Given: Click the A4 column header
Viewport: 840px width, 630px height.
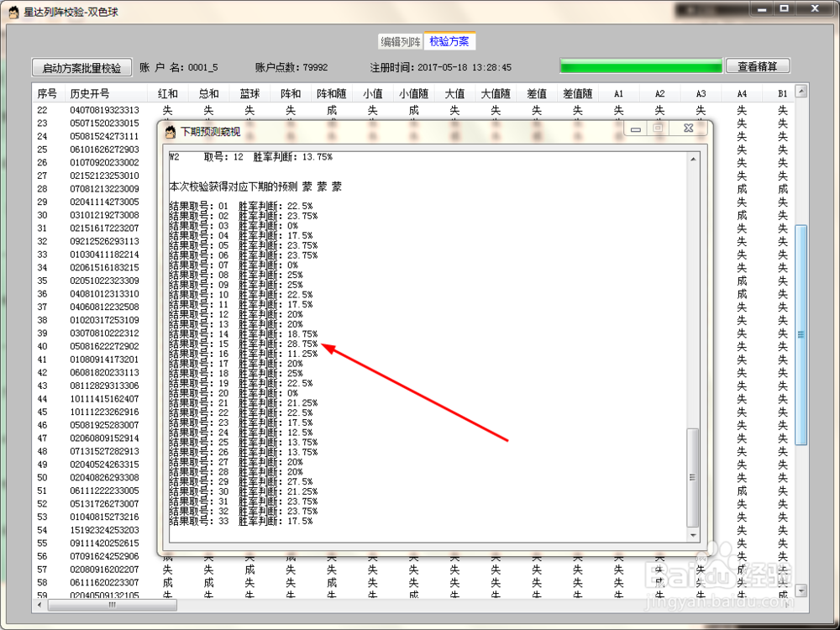Looking at the screenshot, I should click(742, 94).
